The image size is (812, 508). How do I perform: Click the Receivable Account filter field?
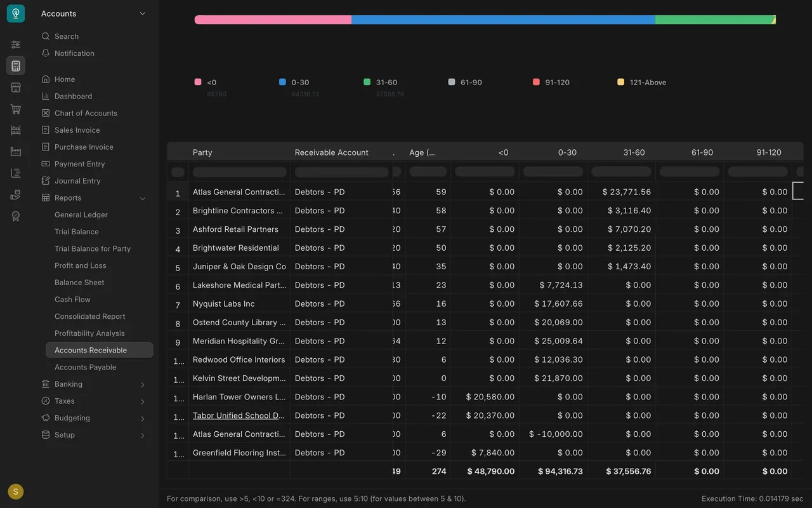[x=342, y=172]
